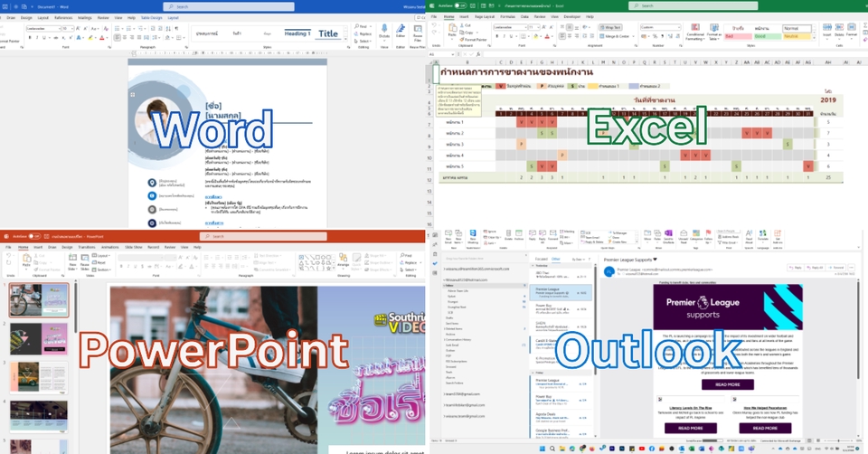The width and height of the screenshot is (868, 454).
Task: Click the first READ MORE button in the email
Action: coord(727,383)
